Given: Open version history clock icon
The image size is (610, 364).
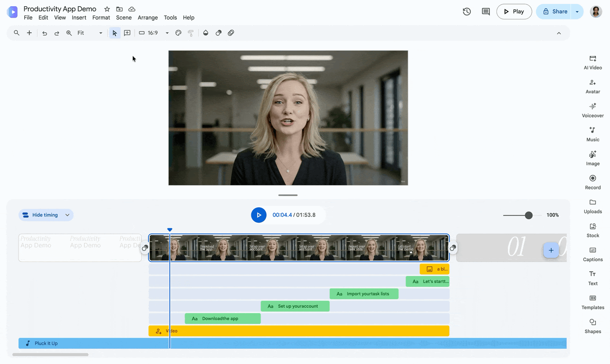Looking at the screenshot, I should click(467, 11).
